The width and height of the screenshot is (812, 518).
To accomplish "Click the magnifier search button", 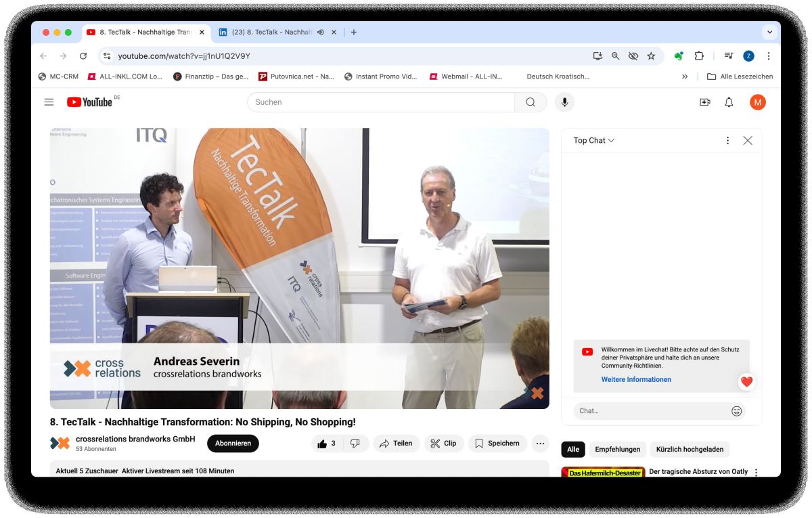I will tap(531, 102).
